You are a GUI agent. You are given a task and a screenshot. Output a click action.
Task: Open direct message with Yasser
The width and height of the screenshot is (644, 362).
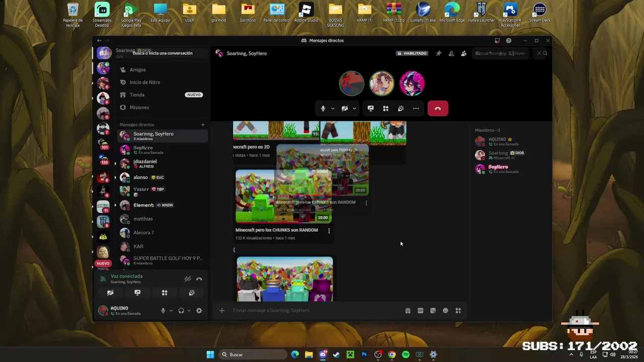pyautogui.click(x=163, y=191)
